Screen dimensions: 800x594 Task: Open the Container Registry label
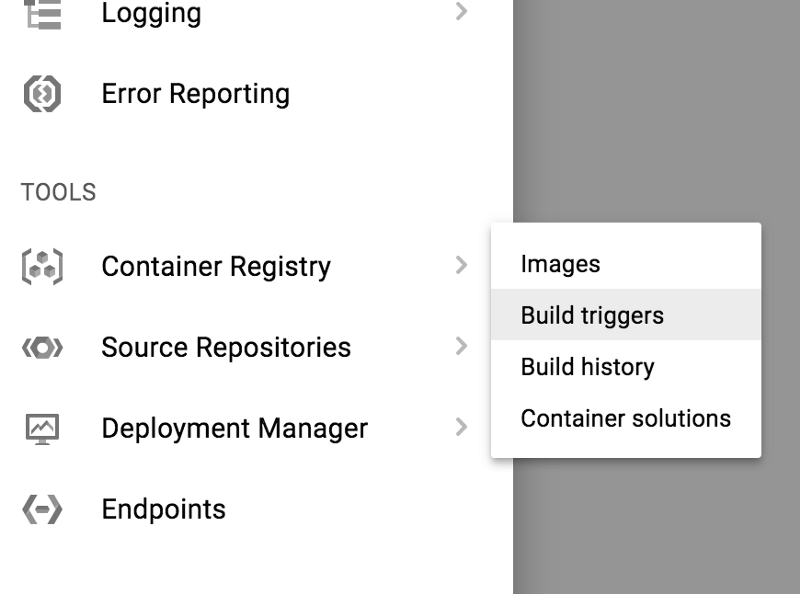[x=216, y=266]
